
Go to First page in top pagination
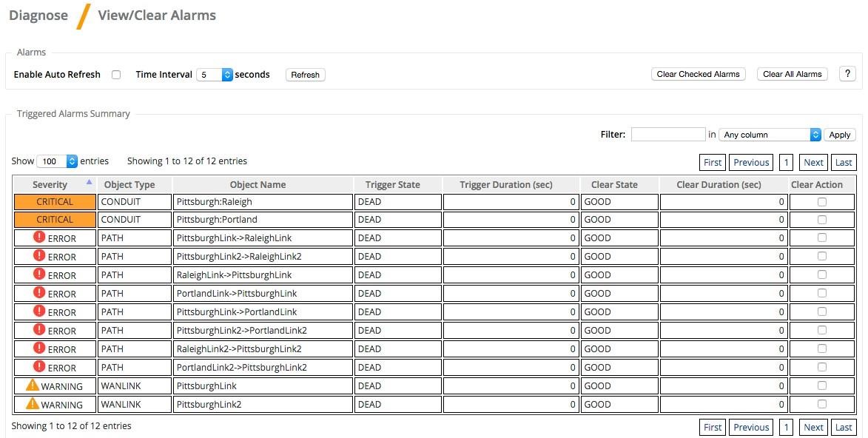pos(713,162)
